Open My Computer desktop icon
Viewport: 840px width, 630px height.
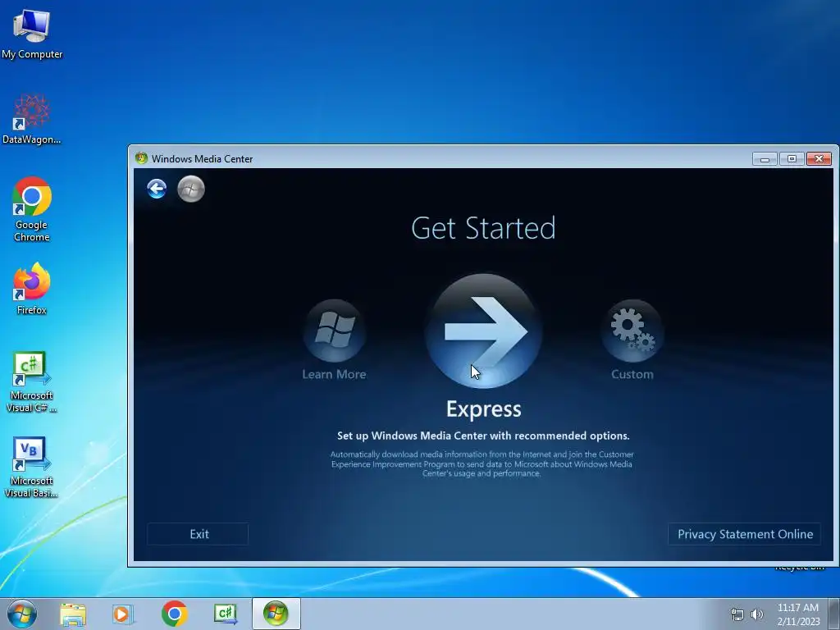tap(32, 33)
